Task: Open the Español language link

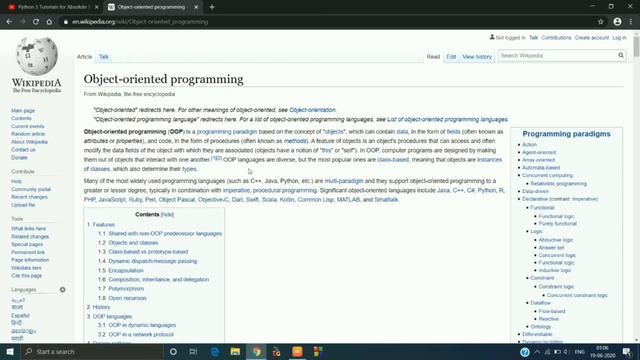Action: [20, 316]
